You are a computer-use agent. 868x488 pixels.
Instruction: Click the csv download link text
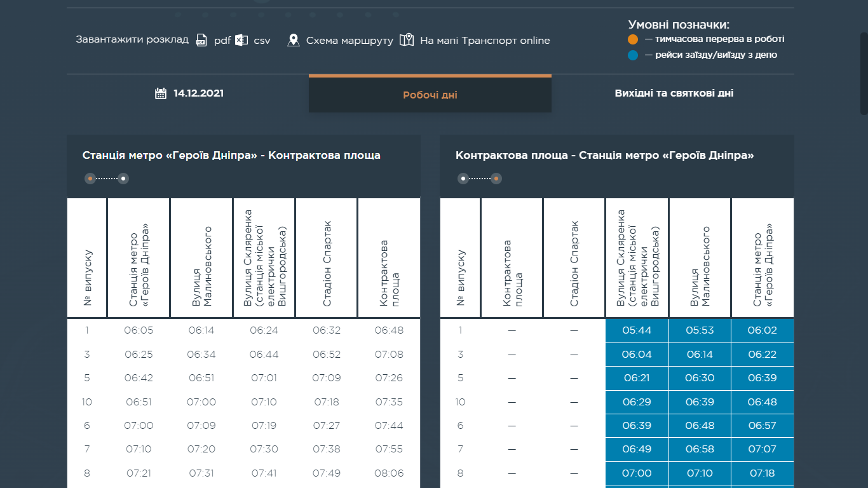point(262,41)
